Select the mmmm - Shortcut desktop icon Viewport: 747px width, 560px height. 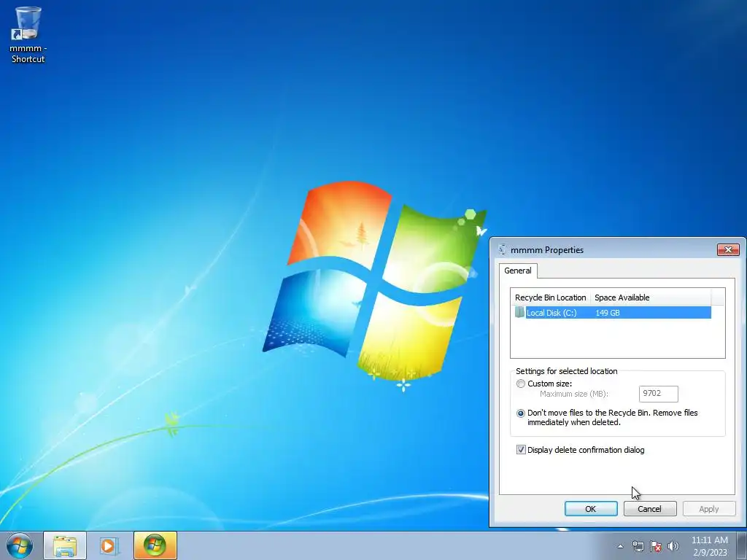(x=28, y=35)
